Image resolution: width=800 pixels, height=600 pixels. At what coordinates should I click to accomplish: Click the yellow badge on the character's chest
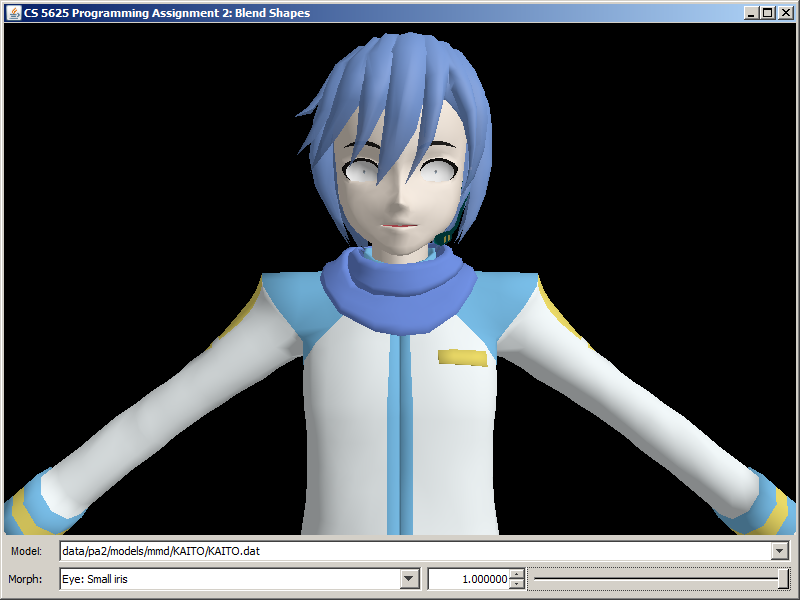(460, 357)
